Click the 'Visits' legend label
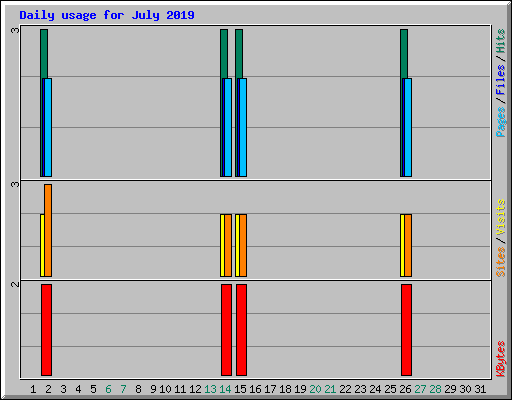 500,218
